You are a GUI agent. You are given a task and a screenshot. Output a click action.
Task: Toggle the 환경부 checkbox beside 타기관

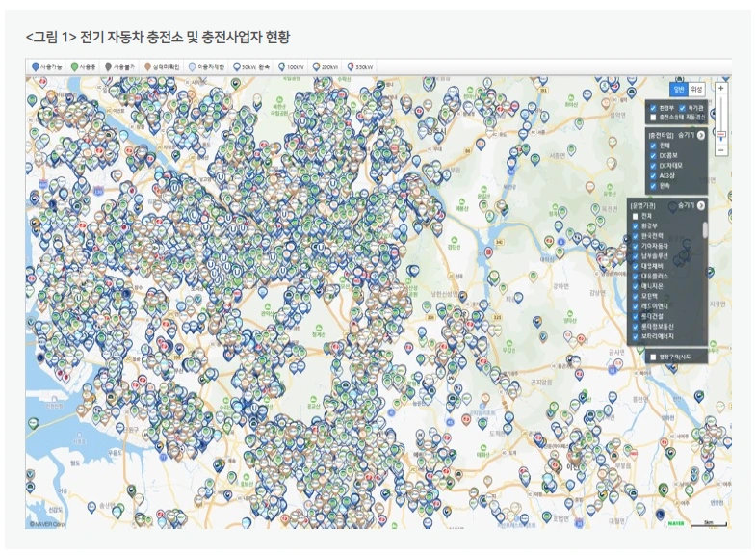pyautogui.click(x=653, y=108)
